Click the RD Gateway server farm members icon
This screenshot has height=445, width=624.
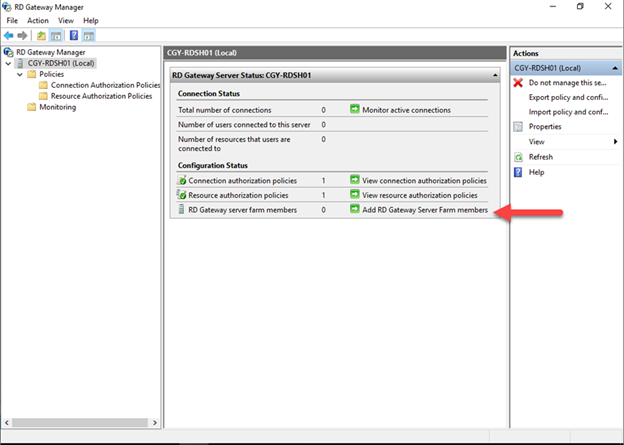point(181,209)
